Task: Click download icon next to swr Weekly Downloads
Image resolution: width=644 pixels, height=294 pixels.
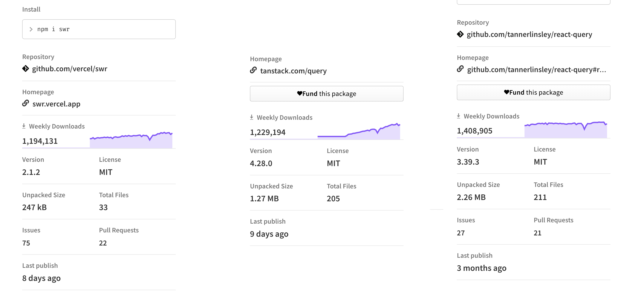Action: pyautogui.click(x=24, y=126)
